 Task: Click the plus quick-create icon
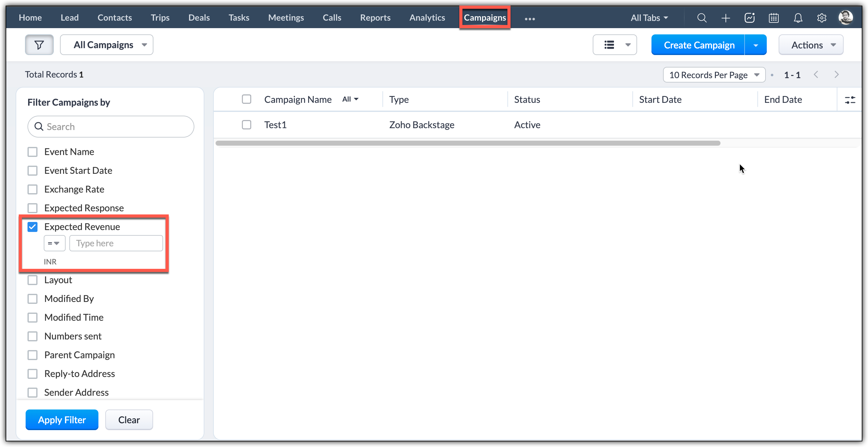pos(726,18)
